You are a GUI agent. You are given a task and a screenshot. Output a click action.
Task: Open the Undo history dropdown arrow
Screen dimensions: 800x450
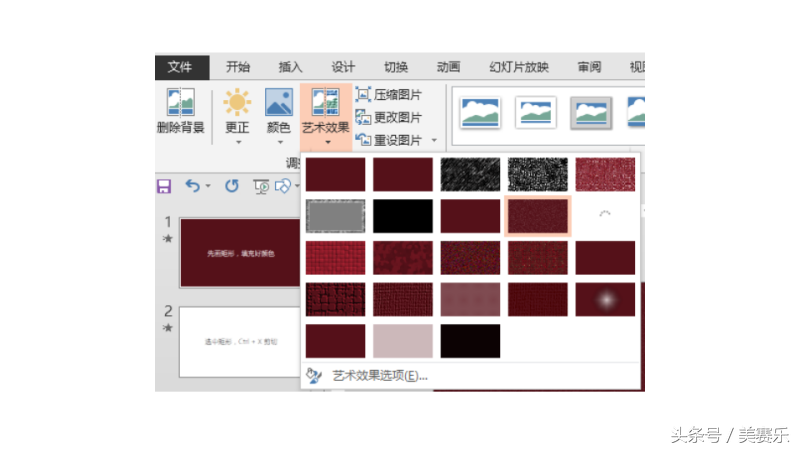point(208,186)
